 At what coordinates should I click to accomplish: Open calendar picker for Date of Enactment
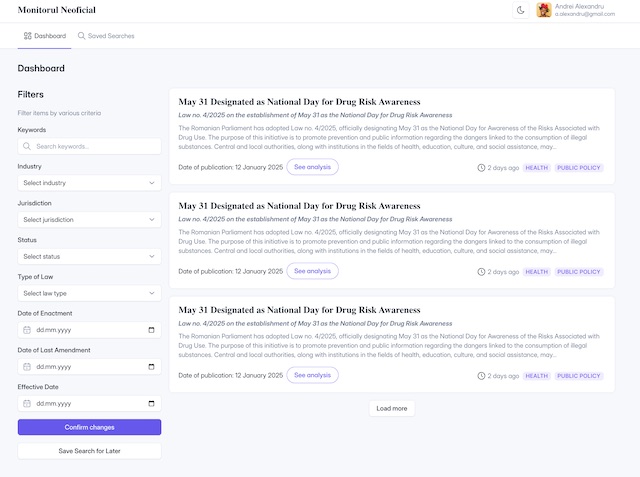click(x=151, y=330)
